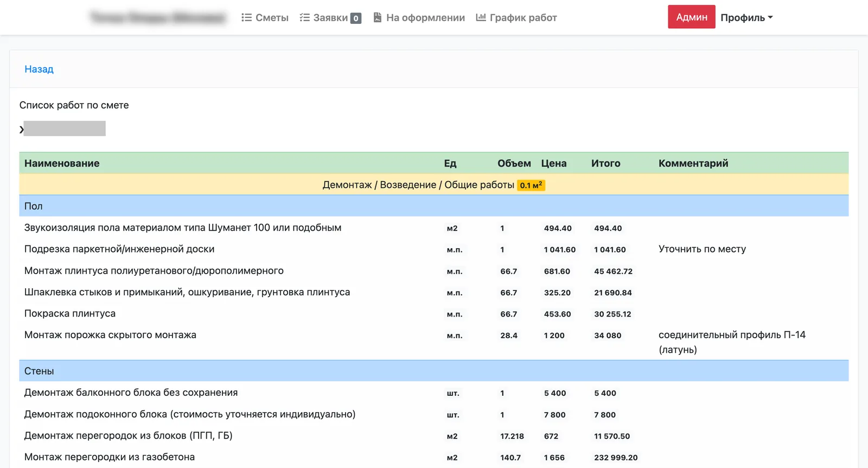Click the Демонтаж / Возведение / Общие работы section

coord(434,185)
